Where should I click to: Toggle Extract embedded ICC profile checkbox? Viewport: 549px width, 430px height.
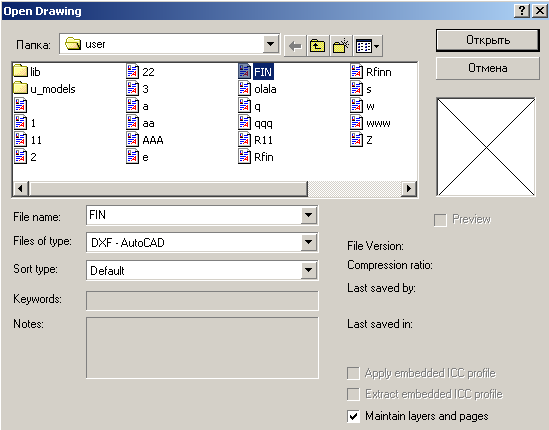tap(353, 394)
